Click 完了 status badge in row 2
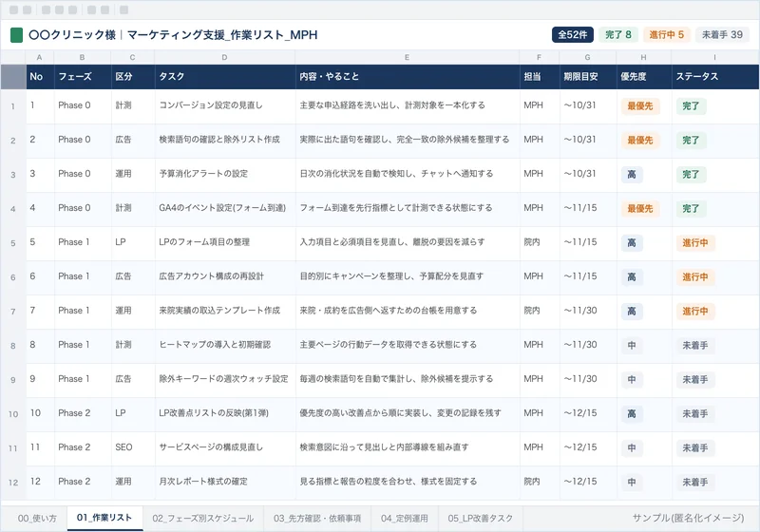 point(691,141)
